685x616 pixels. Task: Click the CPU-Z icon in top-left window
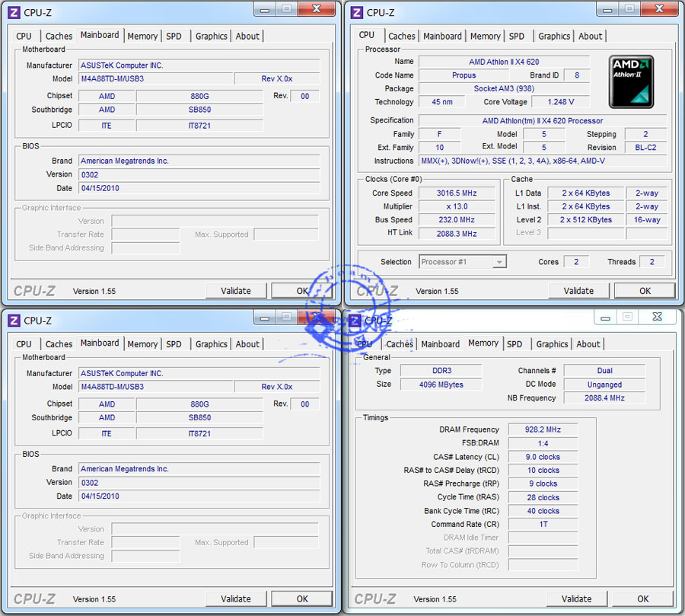[x=14, y=13]
